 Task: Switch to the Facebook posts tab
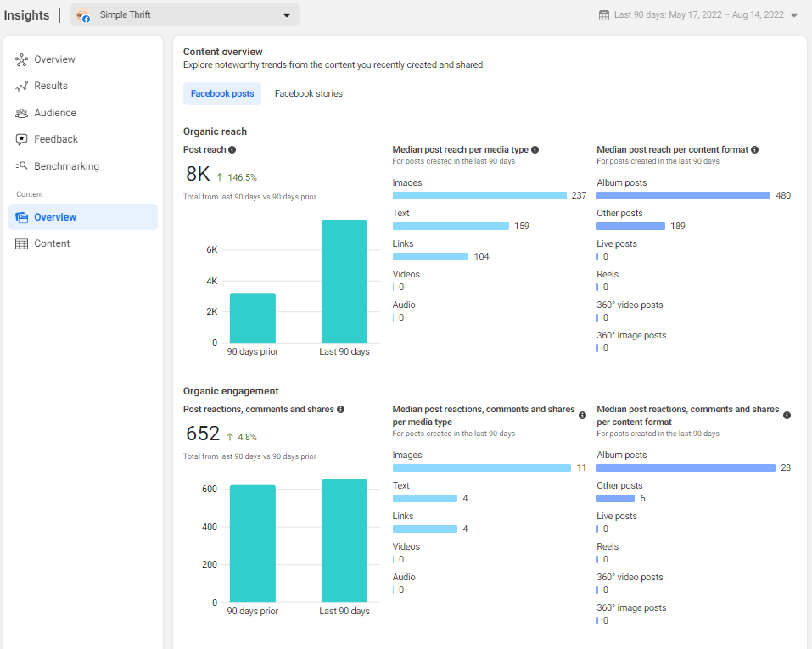tap(222, 94)
